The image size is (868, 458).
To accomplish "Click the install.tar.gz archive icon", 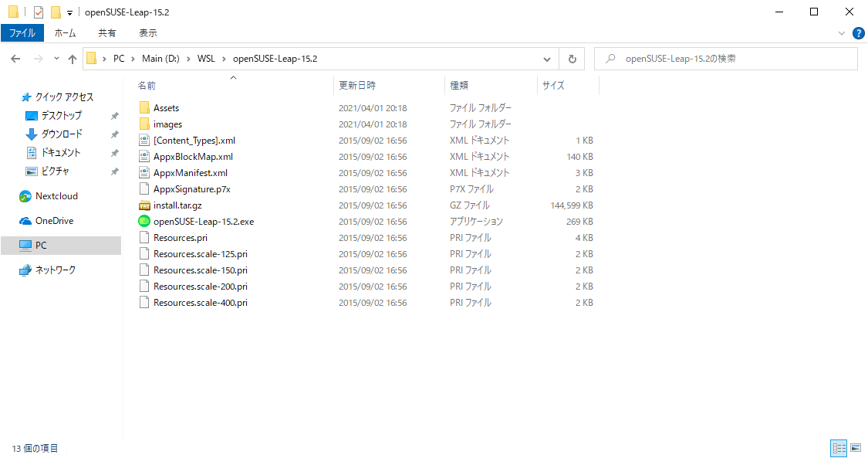I will (144, 205).
